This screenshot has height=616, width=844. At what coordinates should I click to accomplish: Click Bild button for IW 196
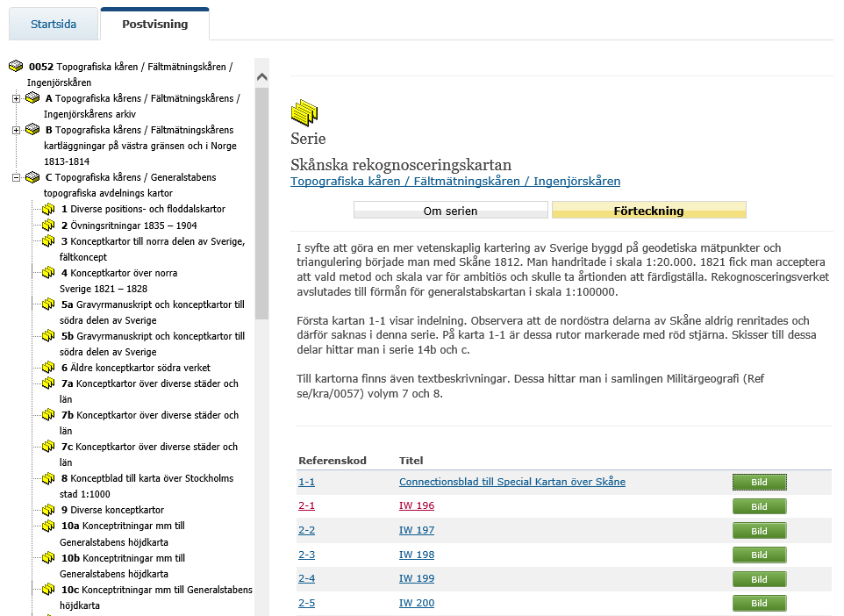[x=760, y=506]
